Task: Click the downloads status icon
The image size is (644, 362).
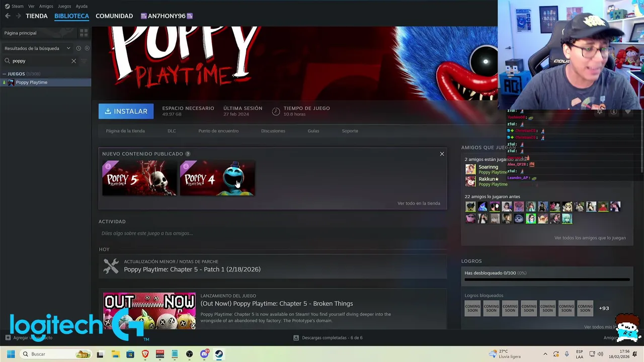Action: coord(296,338)
